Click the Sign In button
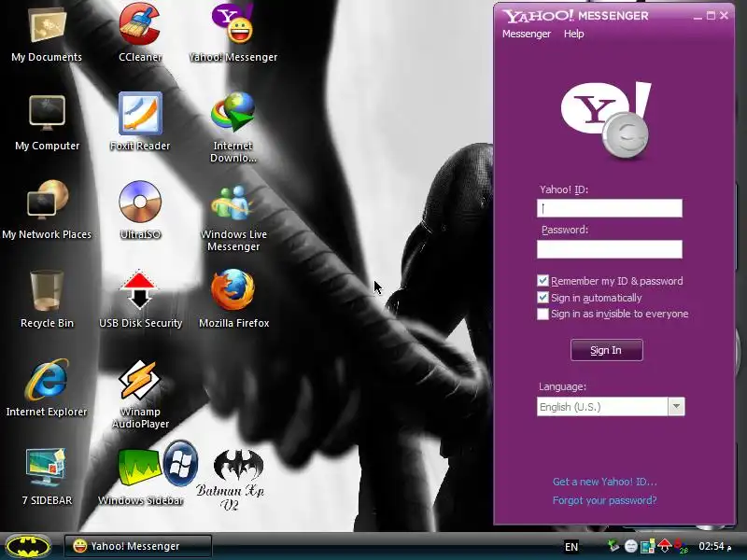 point(606,350)
